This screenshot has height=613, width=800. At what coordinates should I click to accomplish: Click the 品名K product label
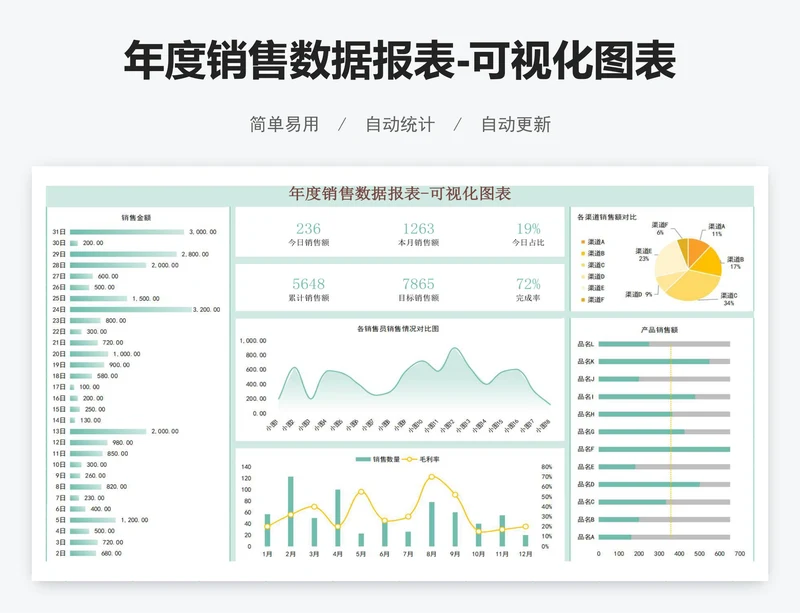pos(586,361)
